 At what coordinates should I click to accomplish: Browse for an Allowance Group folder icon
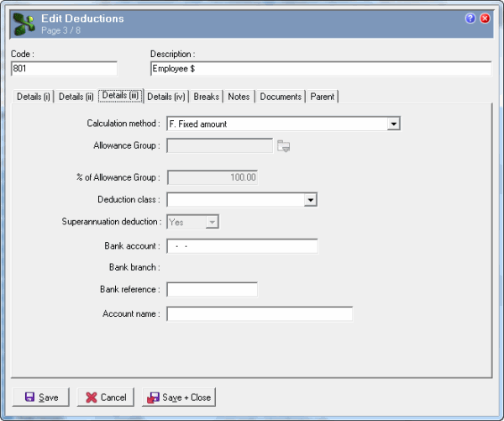click(x=284, y=146)
